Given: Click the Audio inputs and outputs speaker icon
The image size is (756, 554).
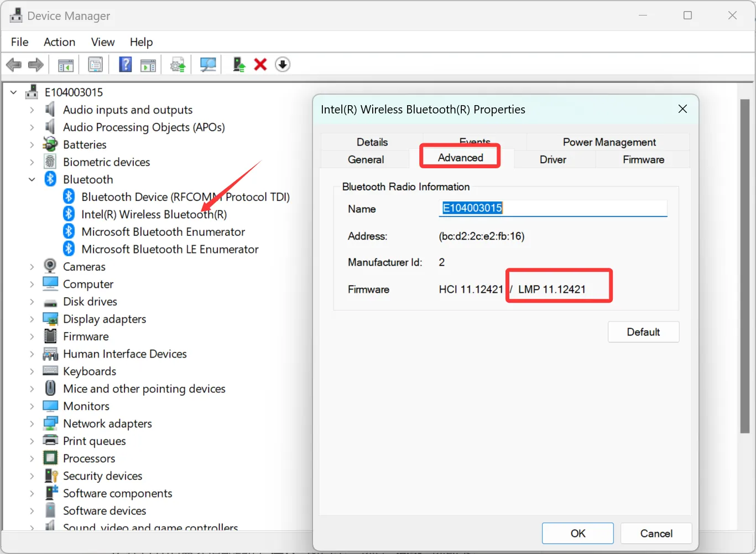Looking at the screenshot, I should pos(50,109).
